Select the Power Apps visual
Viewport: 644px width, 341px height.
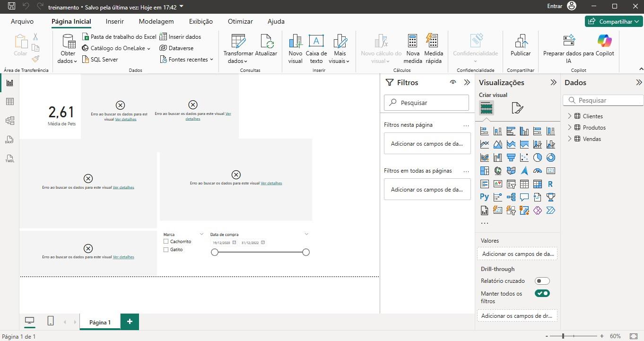point(538,210)
